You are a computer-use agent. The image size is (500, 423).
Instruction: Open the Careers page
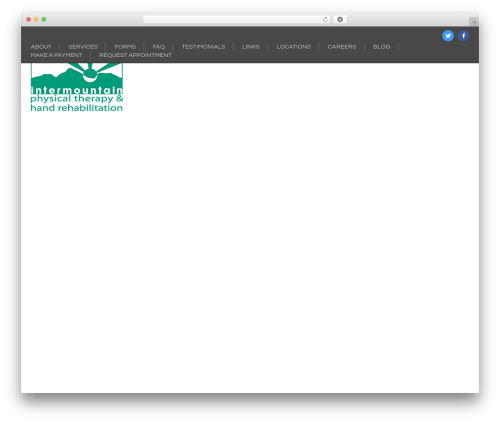point(342,47)
